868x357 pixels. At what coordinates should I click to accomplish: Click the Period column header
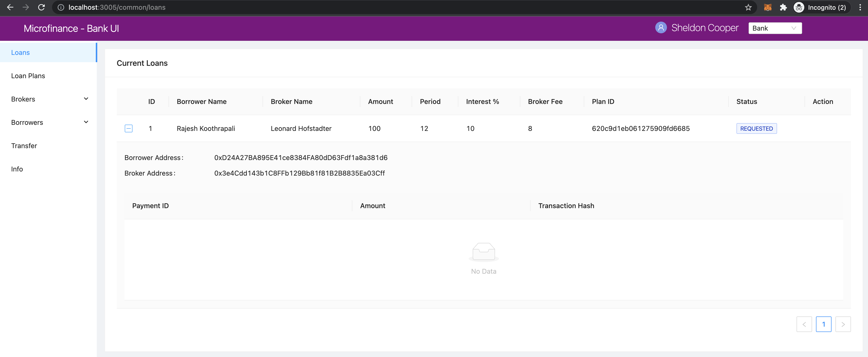tap(430, 102)
